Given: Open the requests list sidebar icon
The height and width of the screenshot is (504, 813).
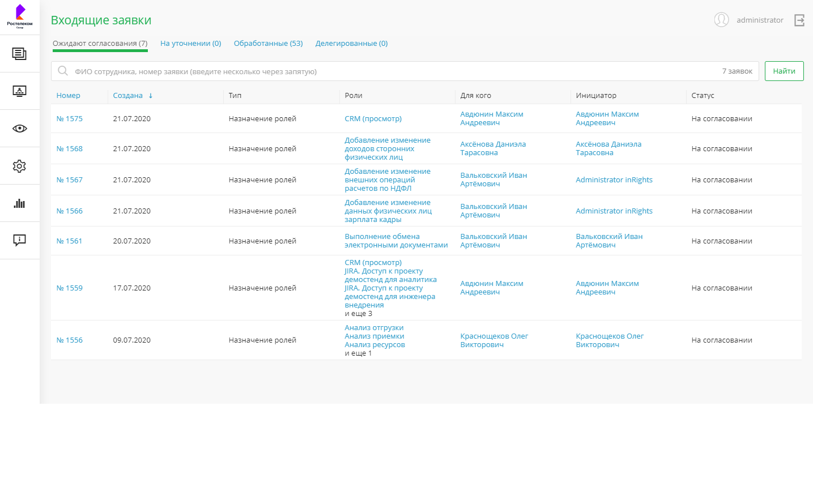Looking at the screenshot, I should pyautogui.click(x=19, y=54).
